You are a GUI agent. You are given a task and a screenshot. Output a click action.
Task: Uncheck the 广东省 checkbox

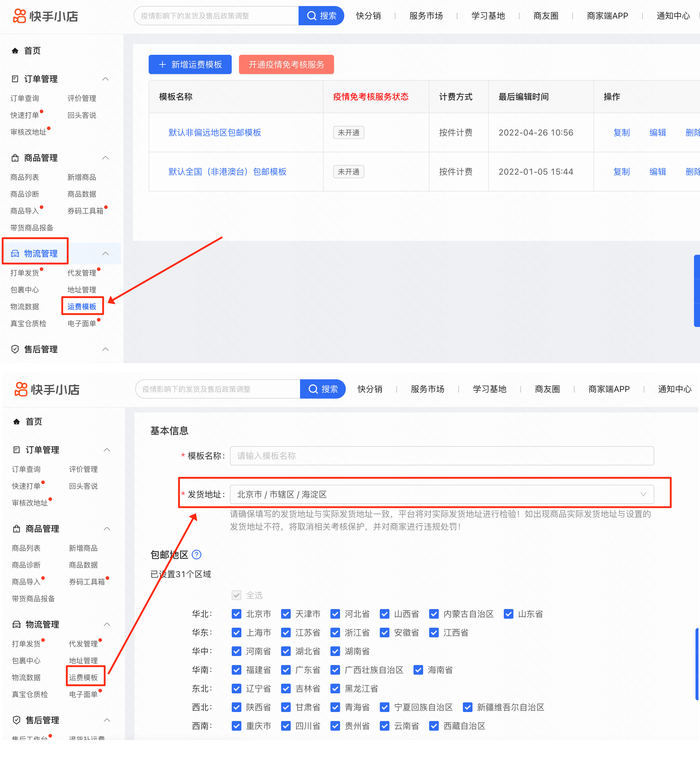286,670
